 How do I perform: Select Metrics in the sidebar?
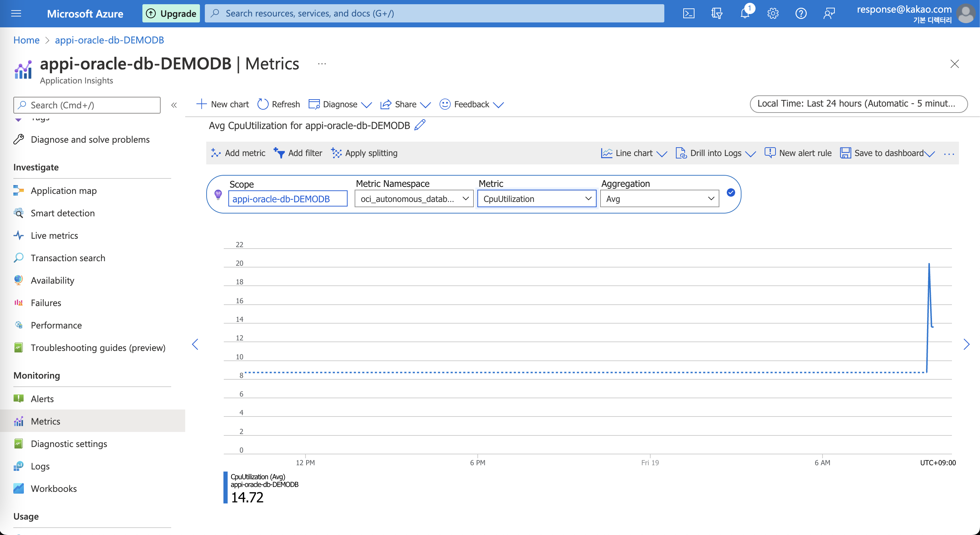(93, 421)
